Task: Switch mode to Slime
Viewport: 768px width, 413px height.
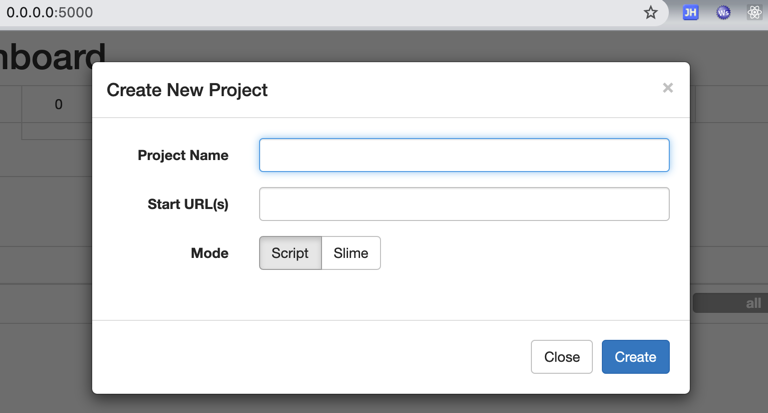Action: tap(351, 253)
